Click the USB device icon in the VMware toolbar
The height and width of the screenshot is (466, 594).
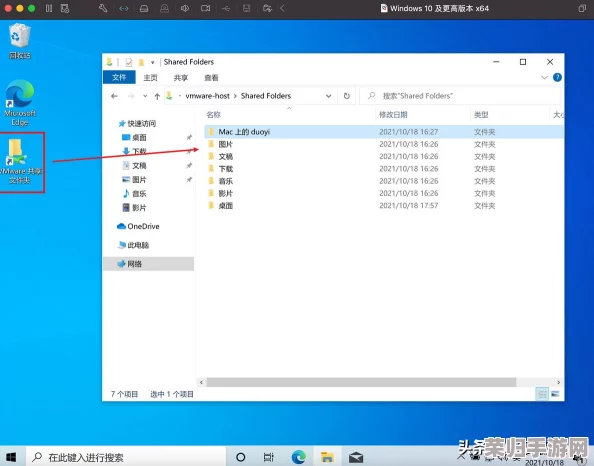tap(226, 8)
